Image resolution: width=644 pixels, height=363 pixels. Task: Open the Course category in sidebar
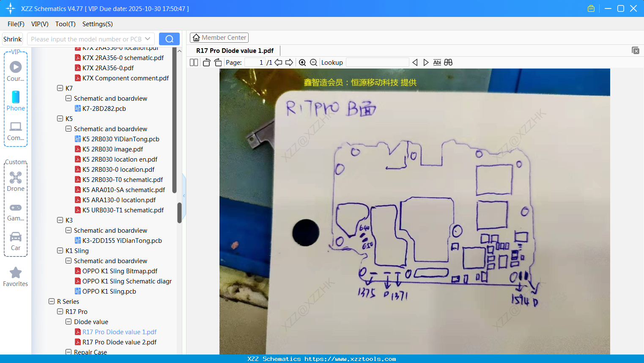pos(16,71)
